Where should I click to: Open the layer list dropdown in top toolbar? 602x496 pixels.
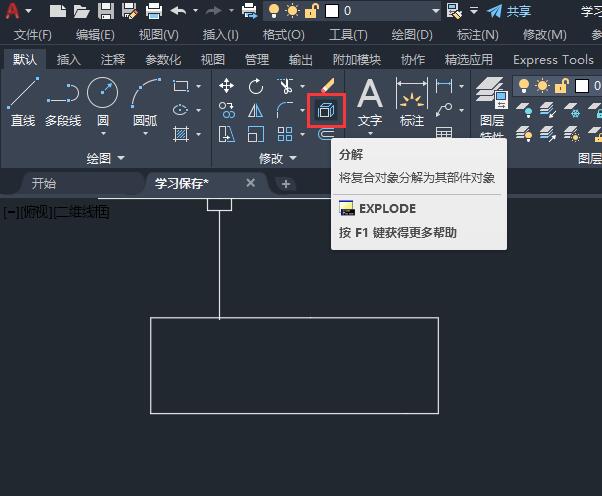click(435, 11)
